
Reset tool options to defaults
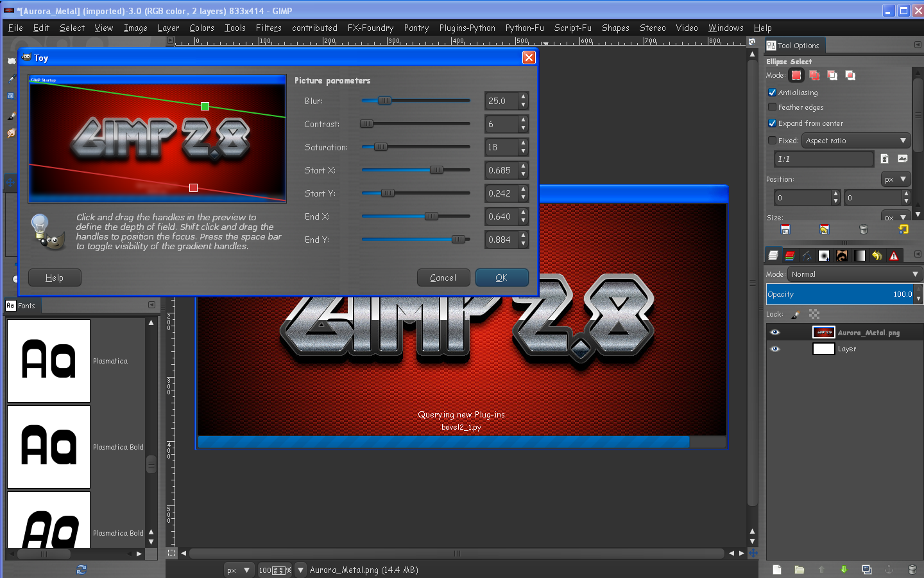point(903,229)
